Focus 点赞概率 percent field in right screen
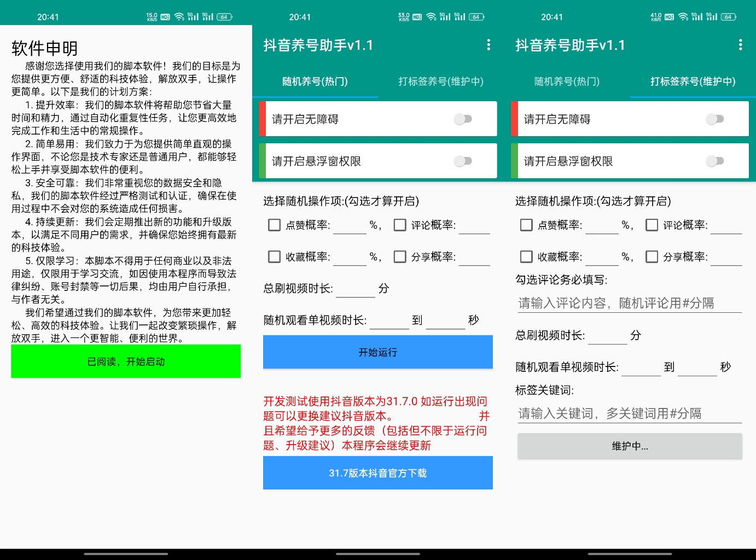Viewport: 756px width, 560px height. (x=602, y=225)
